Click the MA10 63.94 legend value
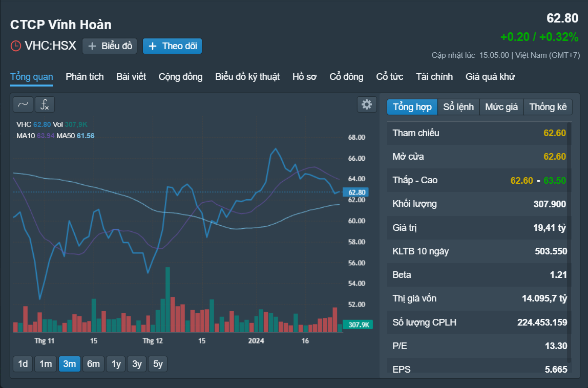The height and width of the screenshot is (388, 588). pyautogui.click(x=46, y=136)
